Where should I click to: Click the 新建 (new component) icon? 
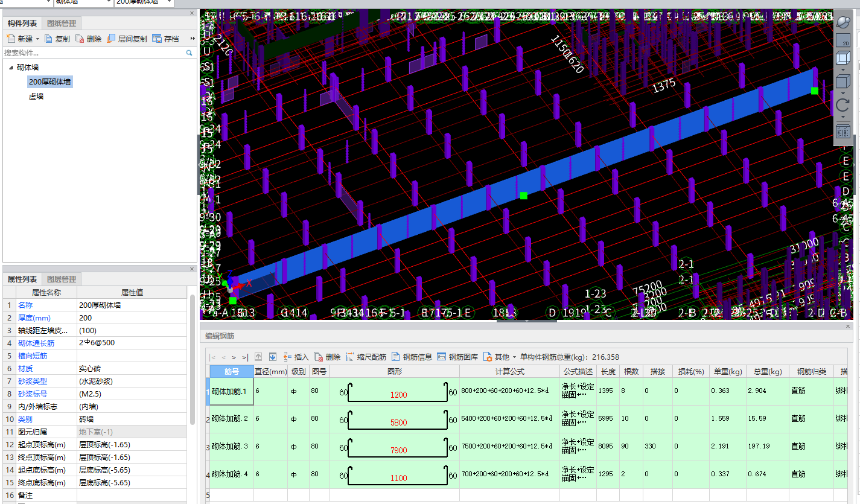10,39
